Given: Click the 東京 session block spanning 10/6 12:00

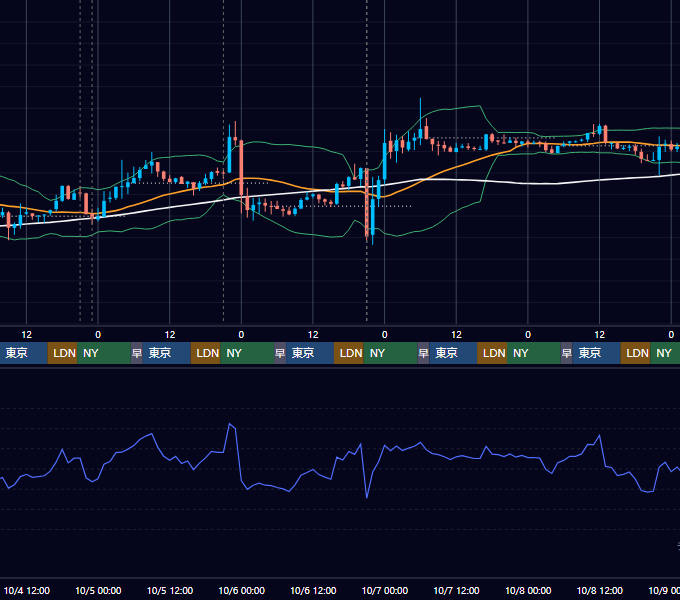Looking at the screenshot, I should click(x=310, y=353).
